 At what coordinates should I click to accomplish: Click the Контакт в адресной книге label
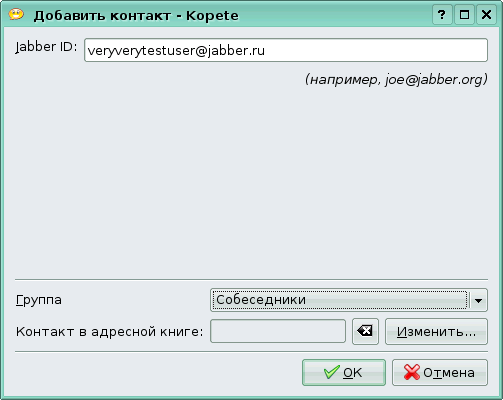pos(109,332)
